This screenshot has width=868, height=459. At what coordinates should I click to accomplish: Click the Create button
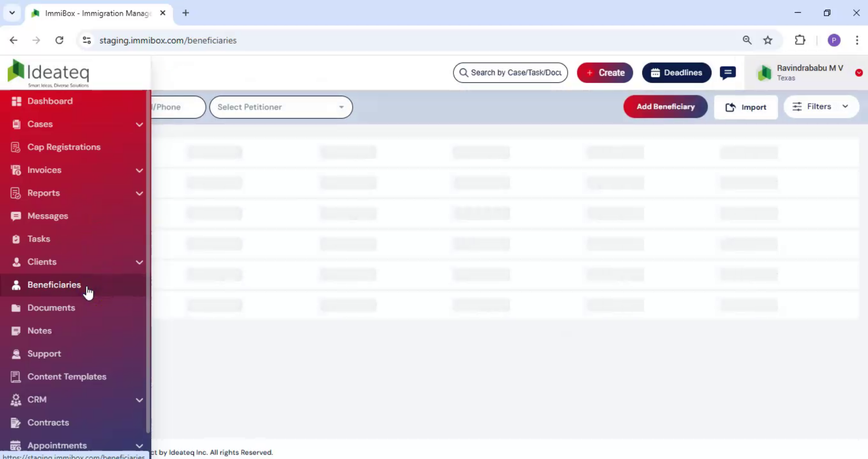pyautogui.click(x=605, y=73)
